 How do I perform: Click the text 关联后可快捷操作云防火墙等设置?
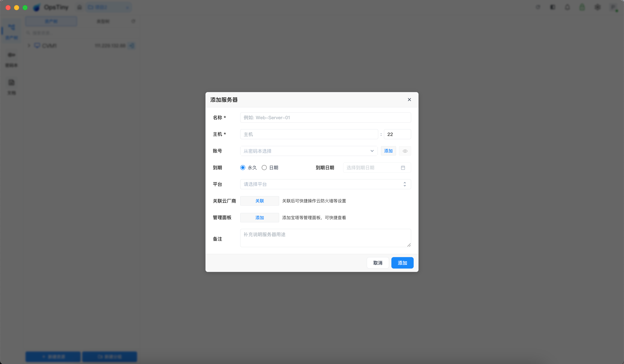[x=314, y=201]
